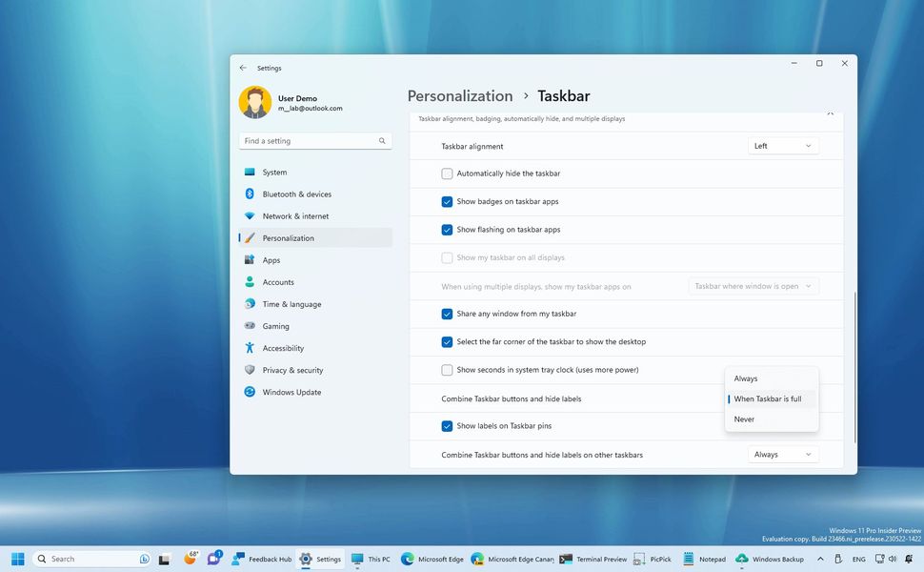Expand the combine labels on other taskbars dropdown
Screen dimensions: 924x572
pos(783,454)
